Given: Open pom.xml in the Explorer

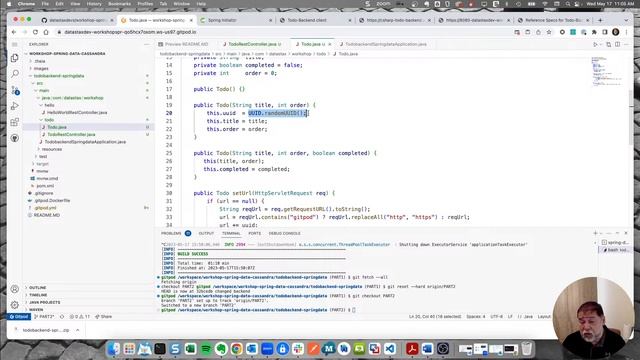Looking at the screenshot, I should click(x=45, y=186).
